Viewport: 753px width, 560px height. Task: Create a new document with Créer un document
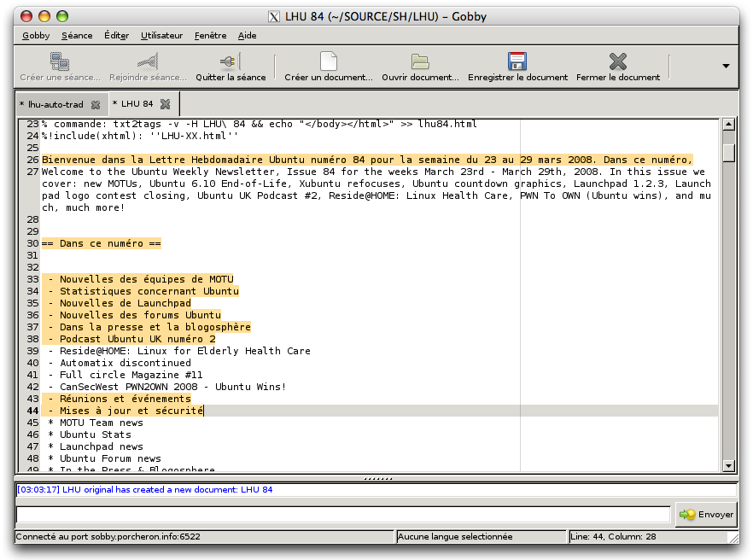click(x=329, y=61)
